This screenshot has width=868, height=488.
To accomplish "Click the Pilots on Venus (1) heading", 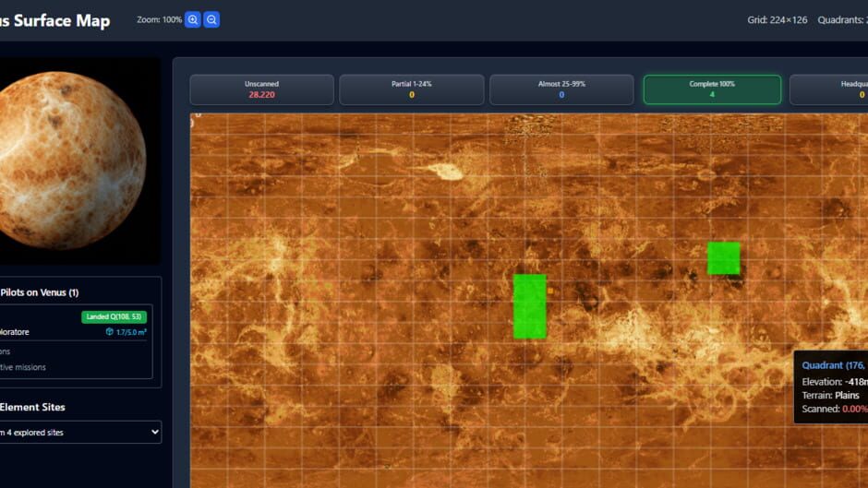I will [40, 292].
